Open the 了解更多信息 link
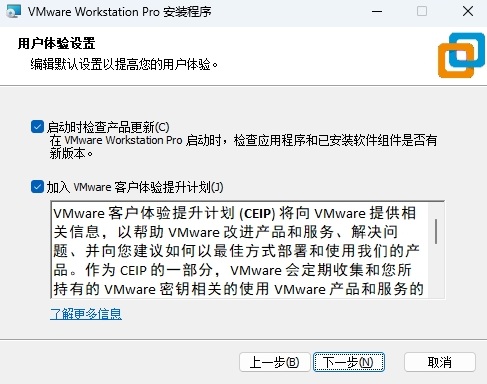Image resolution: width=487 pixels, height=384 pixels. tap(86, 314)
